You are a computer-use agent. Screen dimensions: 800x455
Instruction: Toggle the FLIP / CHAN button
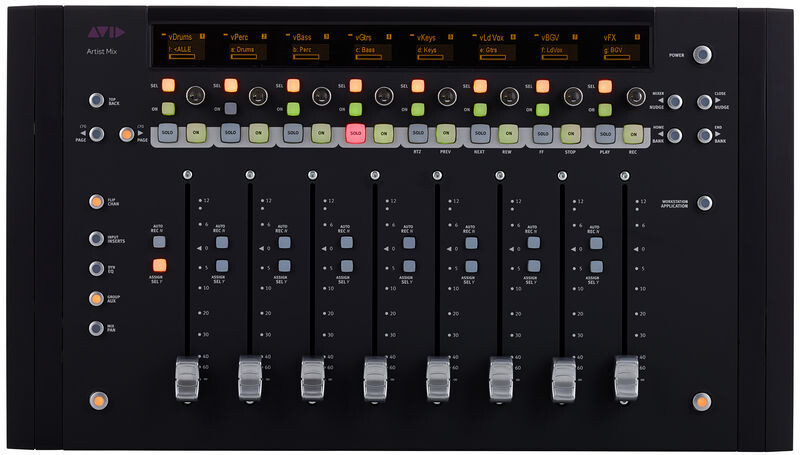pos(96,201)
